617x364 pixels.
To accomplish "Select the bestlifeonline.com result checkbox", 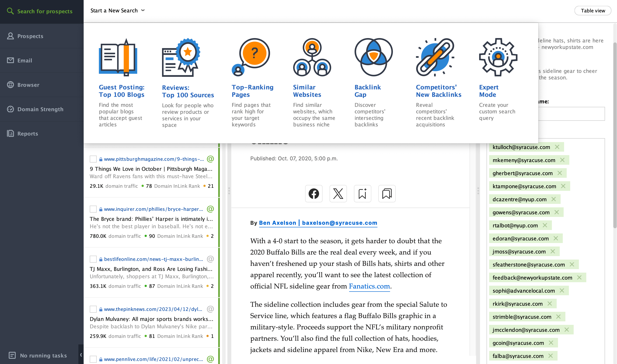I will [x=93, y=259].
